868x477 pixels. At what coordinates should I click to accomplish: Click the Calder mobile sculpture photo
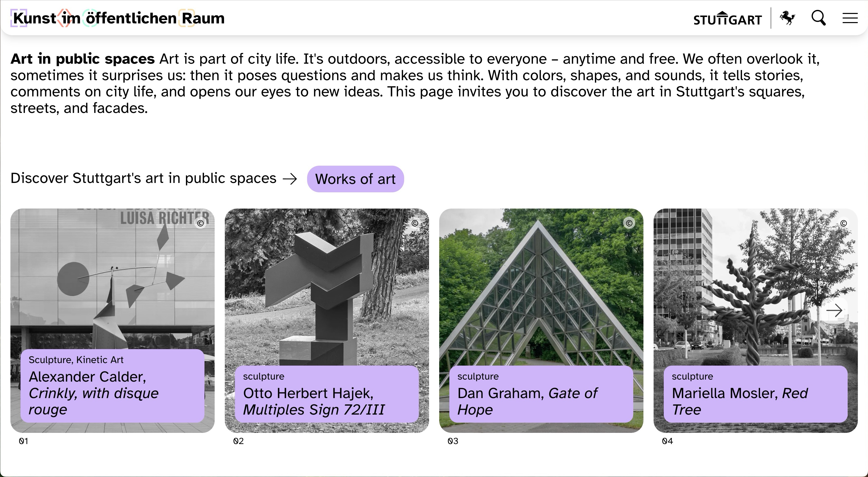pos(112,286)
